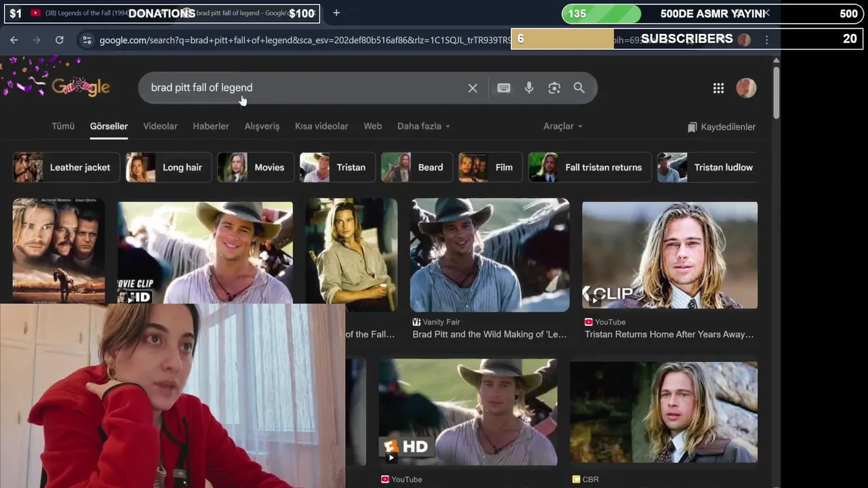Filter by the Leather jacket chip
Viewport: 868px width, 488px height.
(66, 167)
